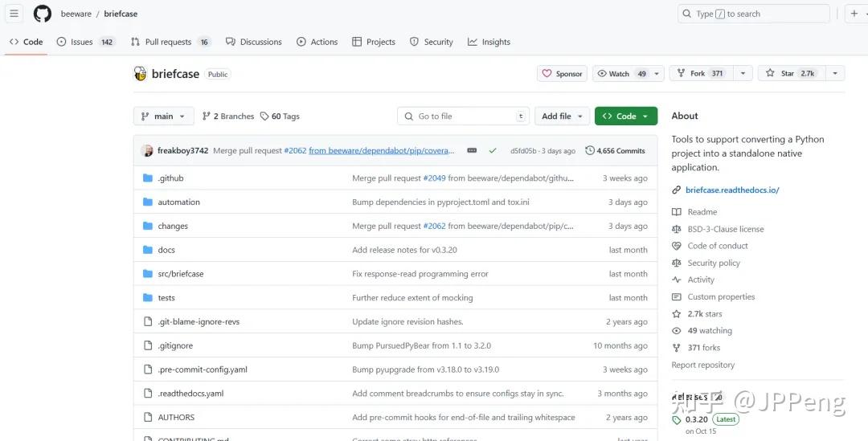Screen dimensions: 868x441
Task: Sponsor the beeware project
Action: (562, 73)
